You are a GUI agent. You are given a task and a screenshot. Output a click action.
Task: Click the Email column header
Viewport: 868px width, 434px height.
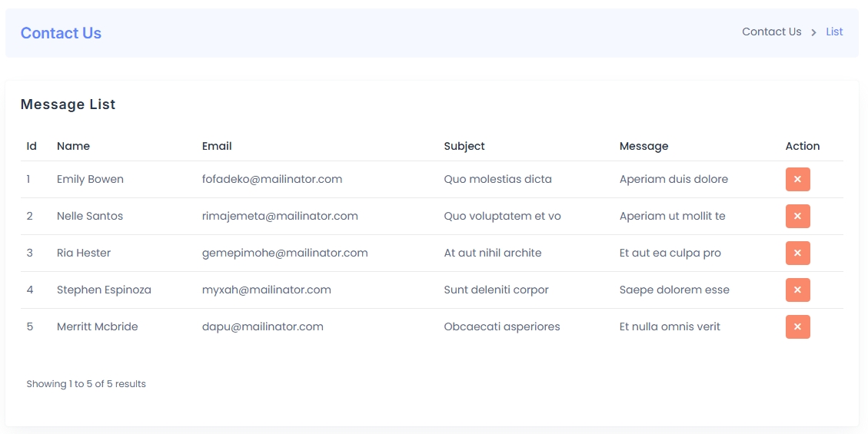click(x=217, y=146)
